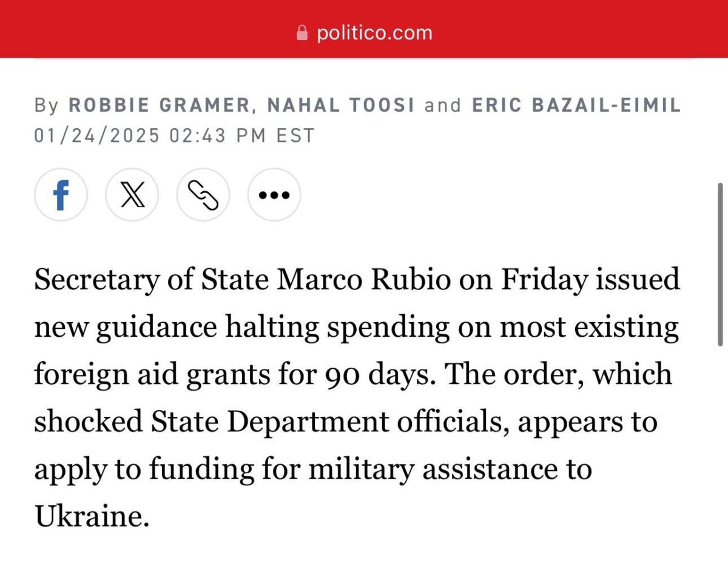This screenshot has width=728, height=563.
Task: Click the 01/24/2025 publish date
Action: pos(96,135)
